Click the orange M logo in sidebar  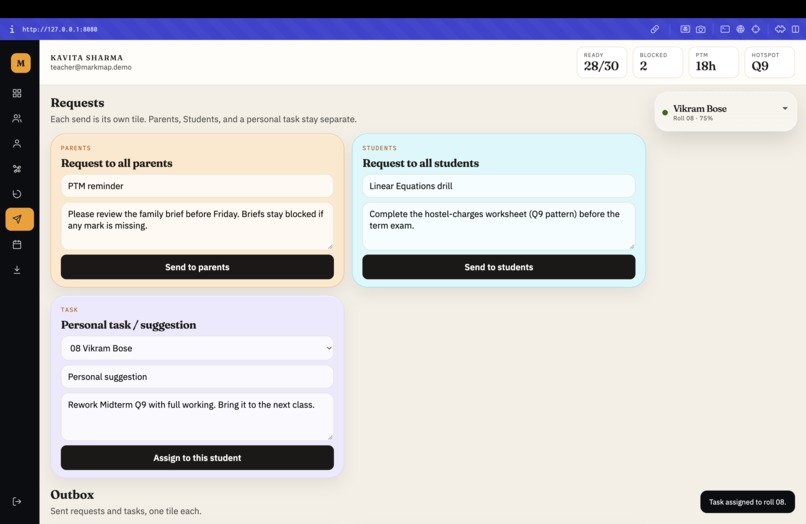(21, 63)
